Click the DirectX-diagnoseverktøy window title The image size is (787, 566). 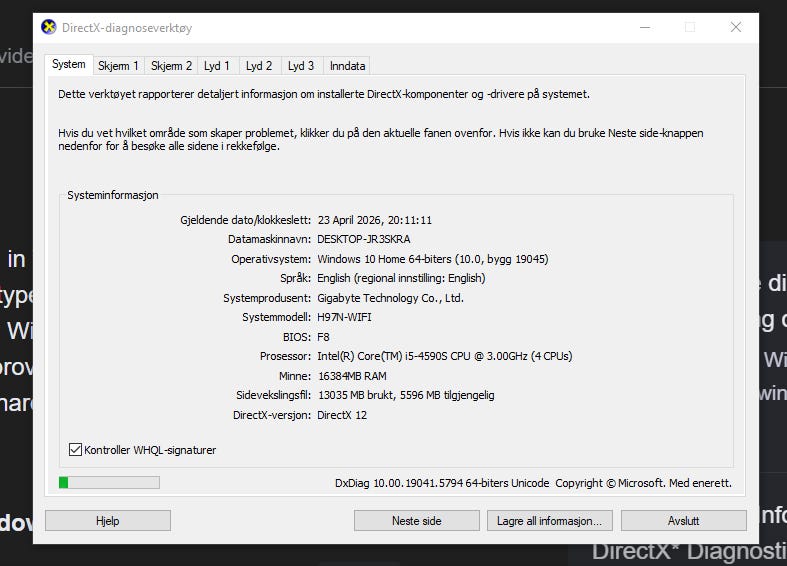tap(127, 28)
